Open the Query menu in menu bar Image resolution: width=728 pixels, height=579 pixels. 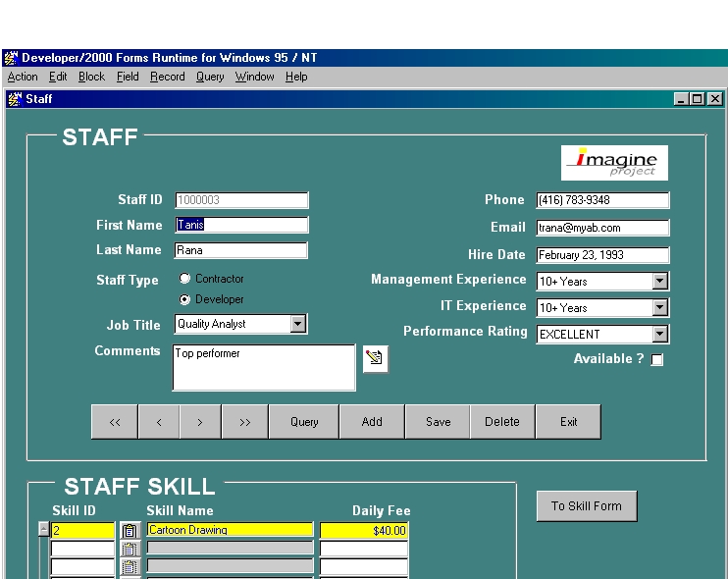coord(209,77)
